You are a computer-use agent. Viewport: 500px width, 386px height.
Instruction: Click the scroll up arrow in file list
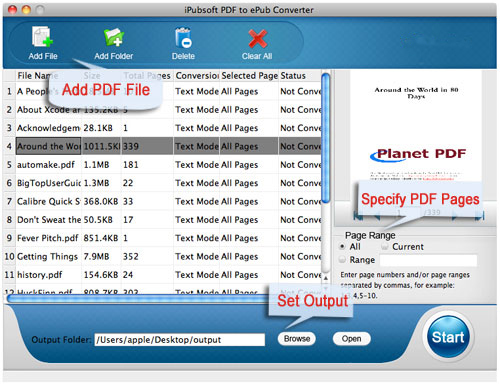point(326,277)
